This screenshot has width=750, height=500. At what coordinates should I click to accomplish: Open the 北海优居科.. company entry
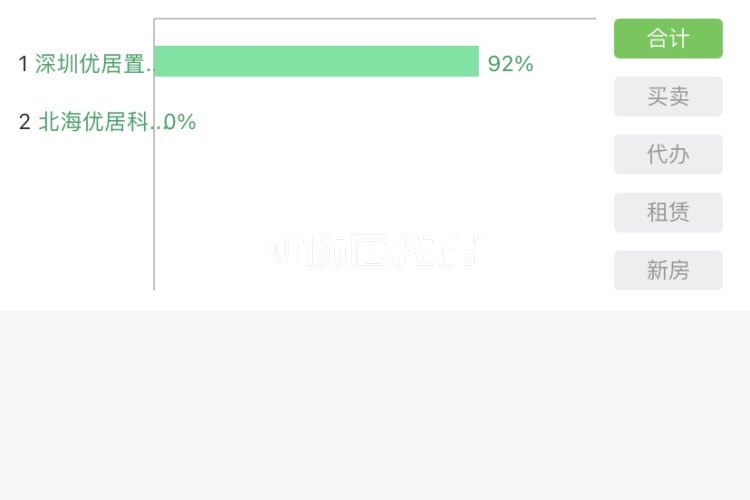99,122
